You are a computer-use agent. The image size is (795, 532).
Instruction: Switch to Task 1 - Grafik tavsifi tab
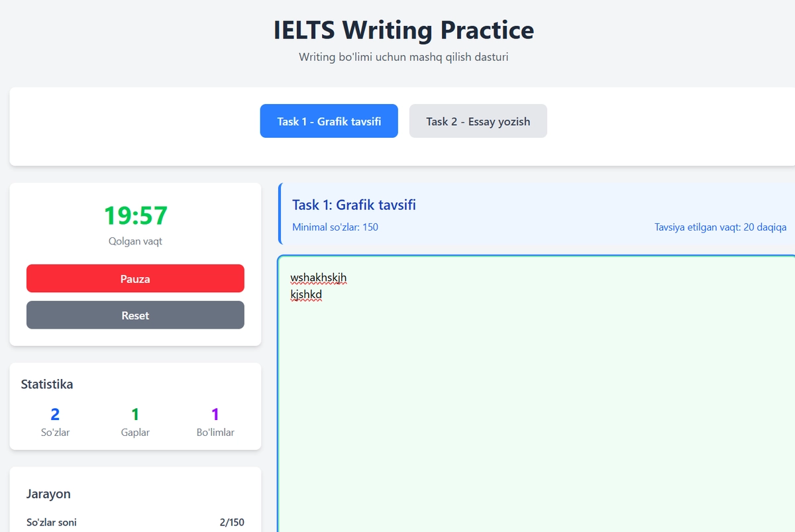329,121
